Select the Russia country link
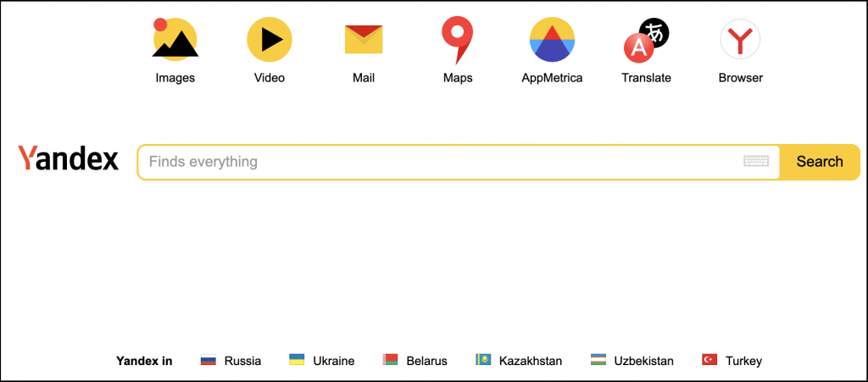Image resolution: width=868 pixels, height=382 pixels. point(242,361)
